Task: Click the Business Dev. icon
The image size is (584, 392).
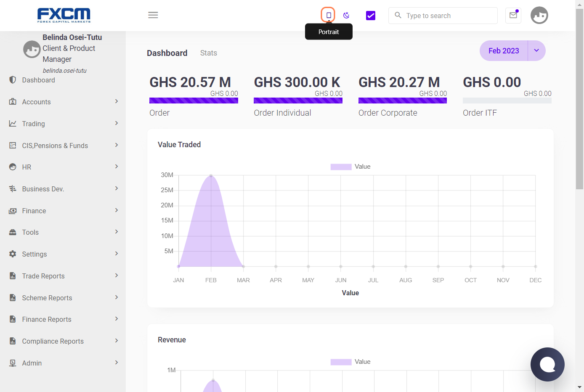Action: [13, 189]
